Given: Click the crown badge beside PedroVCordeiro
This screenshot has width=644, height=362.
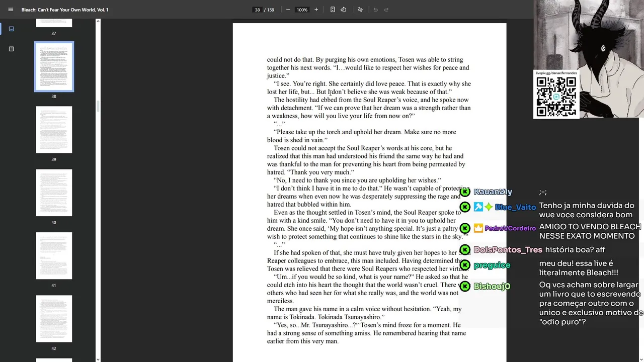Looking at the screenshot, I should pyautogui.click(x=478, y=228).
